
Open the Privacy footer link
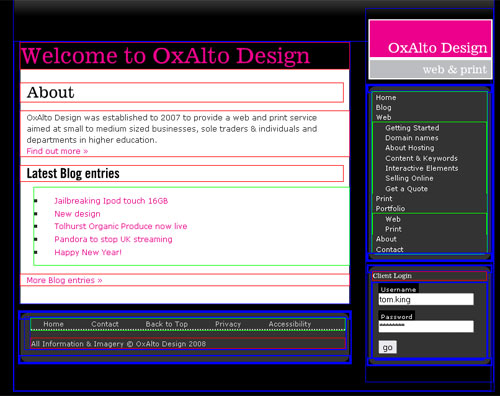click(228, 324)
